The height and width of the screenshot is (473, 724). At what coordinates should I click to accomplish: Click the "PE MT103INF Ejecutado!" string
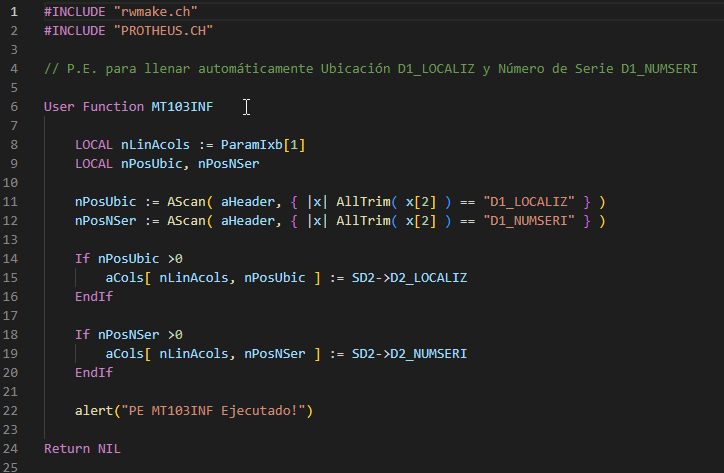tap(213, 411)
